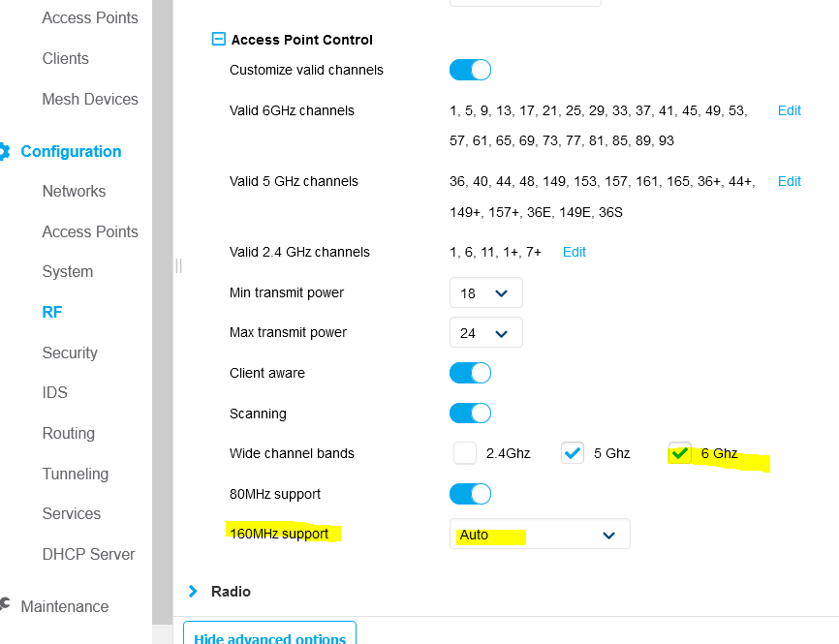Go to DHCP Server in sidebar

coord(88,554)
